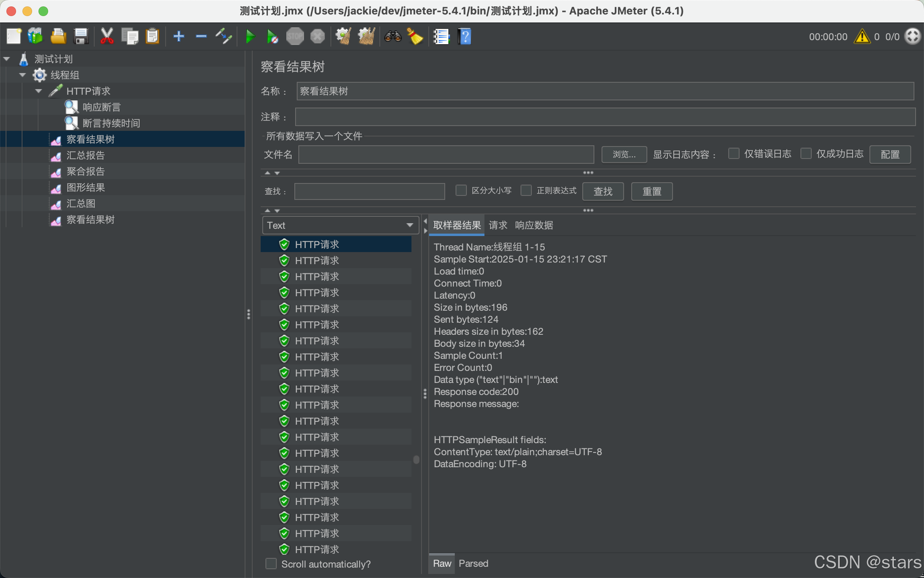Start the test with green play icon
The width and height of the screenshot is (924, 578).
coord(250,37)
